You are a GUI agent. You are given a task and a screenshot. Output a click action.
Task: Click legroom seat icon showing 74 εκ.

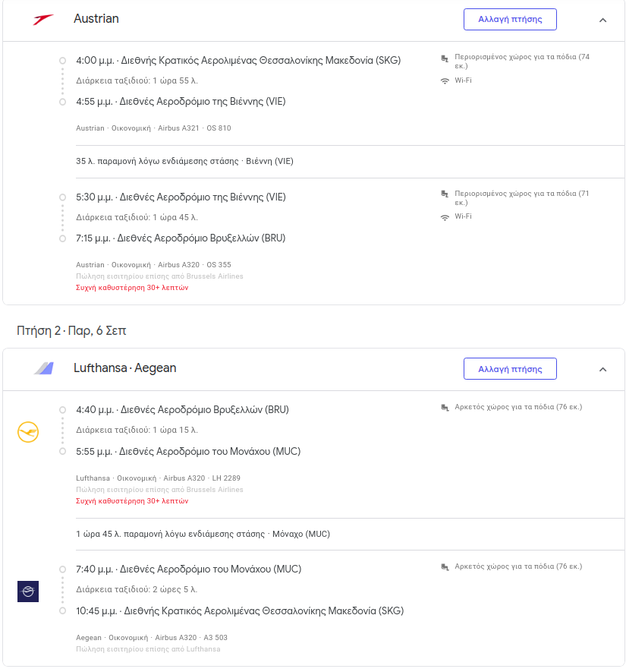pos(445,58)
